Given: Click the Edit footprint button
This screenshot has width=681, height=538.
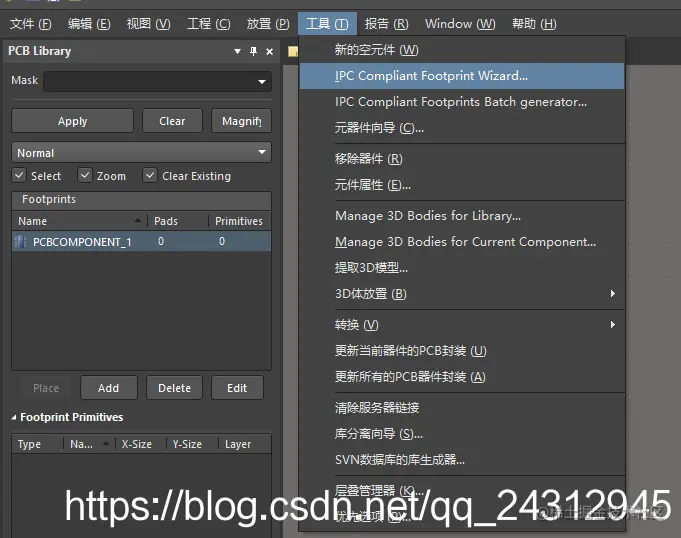Looking at the screenshot, I should tap(237, 388).
